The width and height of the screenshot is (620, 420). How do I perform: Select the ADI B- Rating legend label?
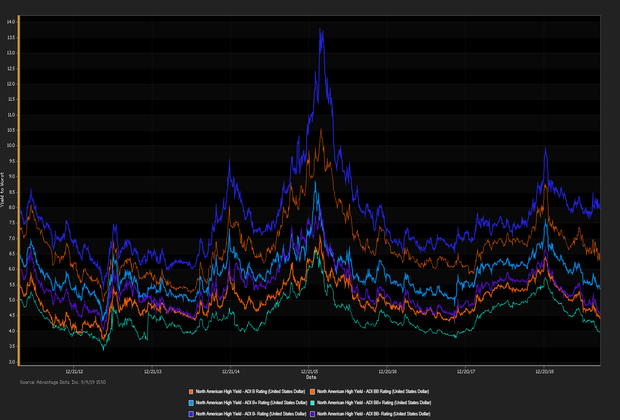tap(251, 414)
